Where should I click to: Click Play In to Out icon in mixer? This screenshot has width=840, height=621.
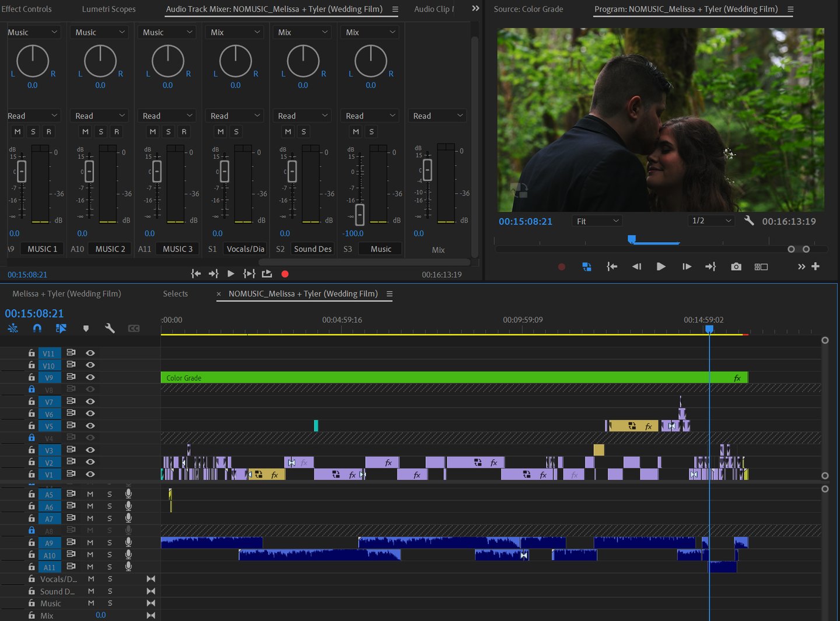(249, 274)
